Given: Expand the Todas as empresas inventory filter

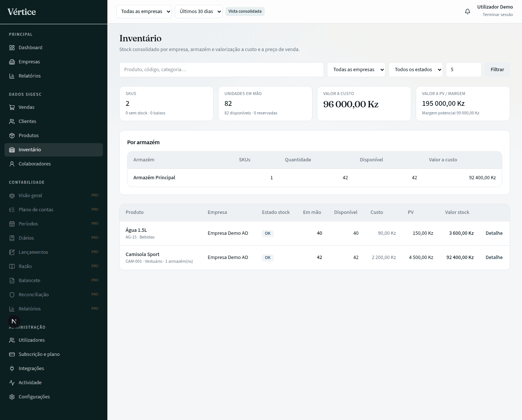Looking at the screenshot, I should 356,70.
